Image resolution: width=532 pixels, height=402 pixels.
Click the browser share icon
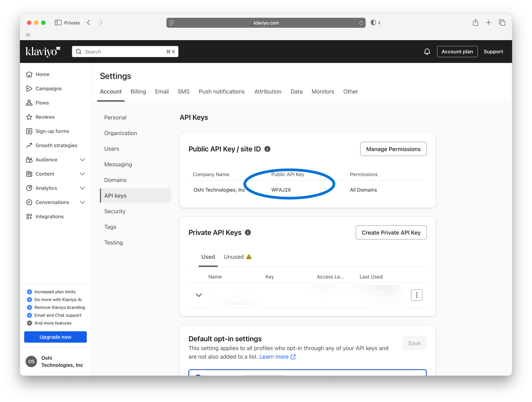click(x=476, y=23)
